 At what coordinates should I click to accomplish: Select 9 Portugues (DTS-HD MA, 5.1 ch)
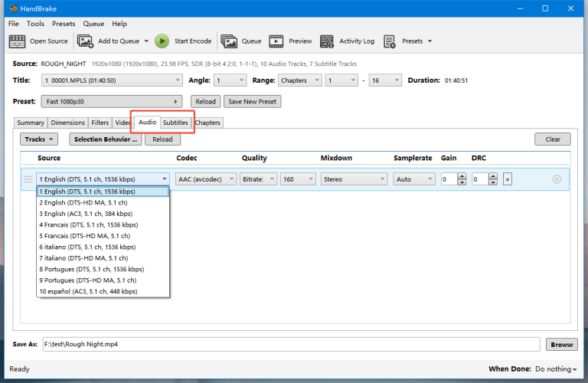(x=103, y=280)
